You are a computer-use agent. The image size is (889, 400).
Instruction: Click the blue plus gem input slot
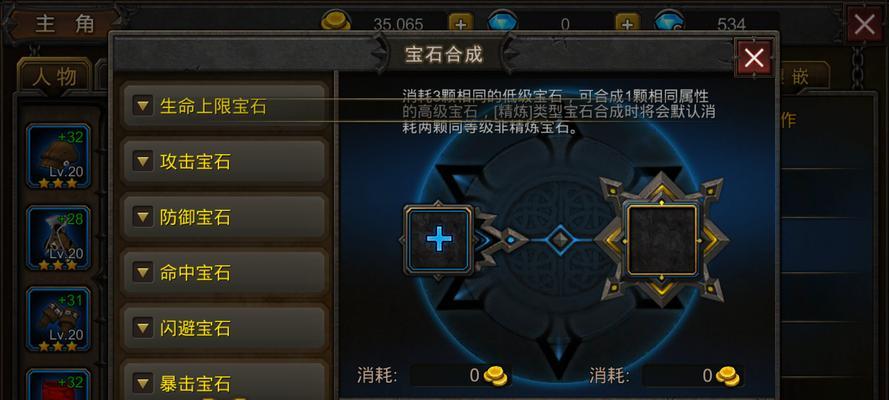pyautogui.click(x=438, y=240)
